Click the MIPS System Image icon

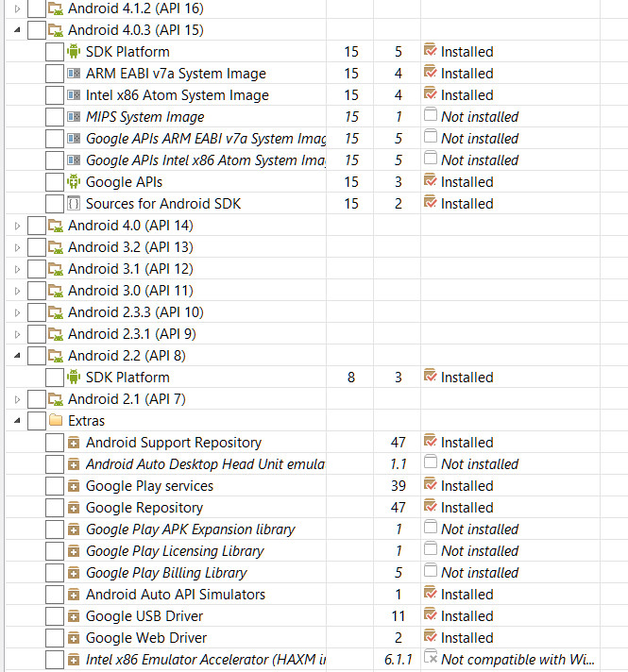click(74, 117)
